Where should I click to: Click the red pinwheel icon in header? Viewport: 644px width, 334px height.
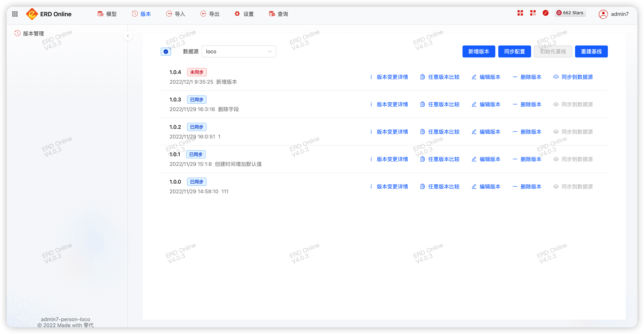click(x=545, y=13)
